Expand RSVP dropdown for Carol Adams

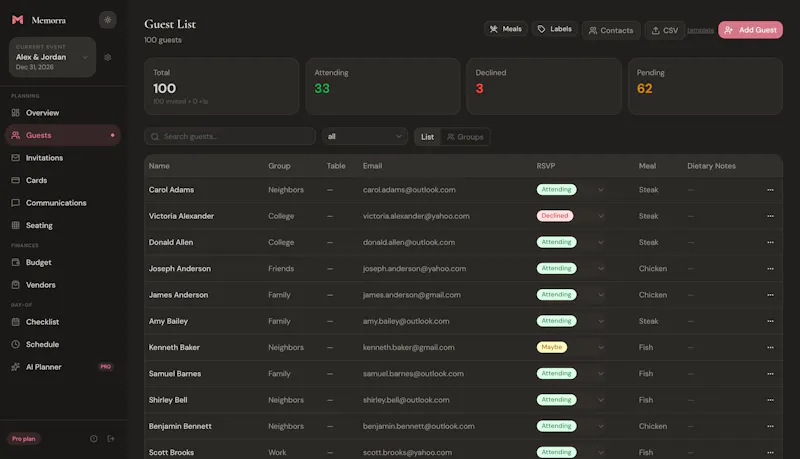pos(601,190)
